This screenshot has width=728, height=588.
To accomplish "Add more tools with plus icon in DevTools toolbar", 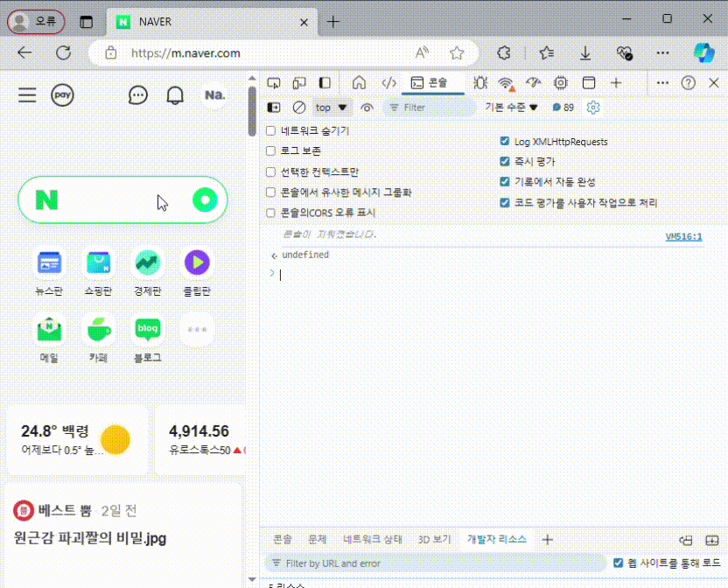I will pyautogui.click(x=616, y=83).
